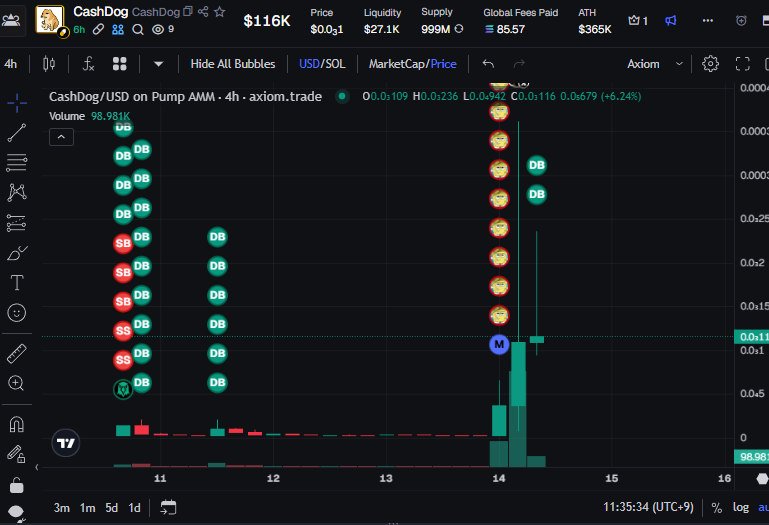
Task: Select the 1m date range
Action: click(x=87, y=508)
